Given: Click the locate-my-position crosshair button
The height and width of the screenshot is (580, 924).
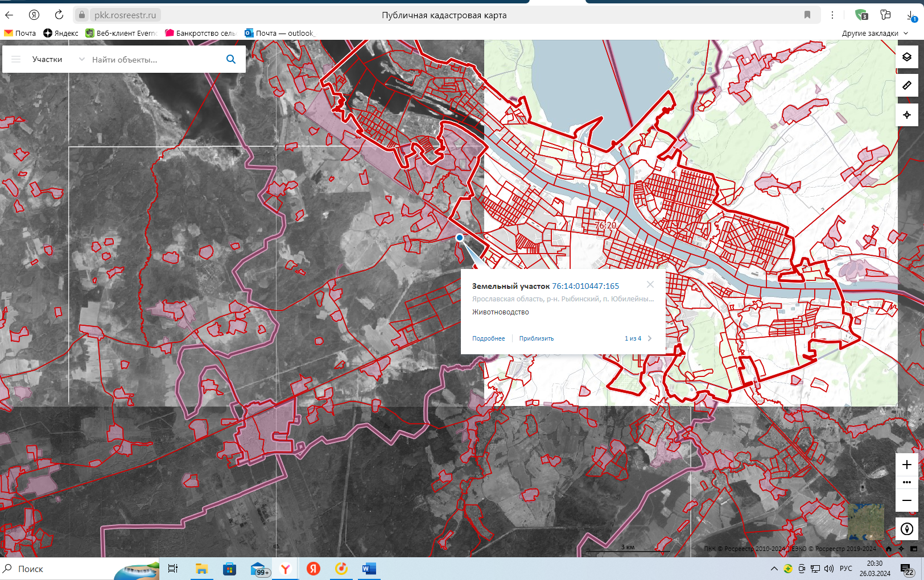Looking at the screenshot, I should (907, 115).
